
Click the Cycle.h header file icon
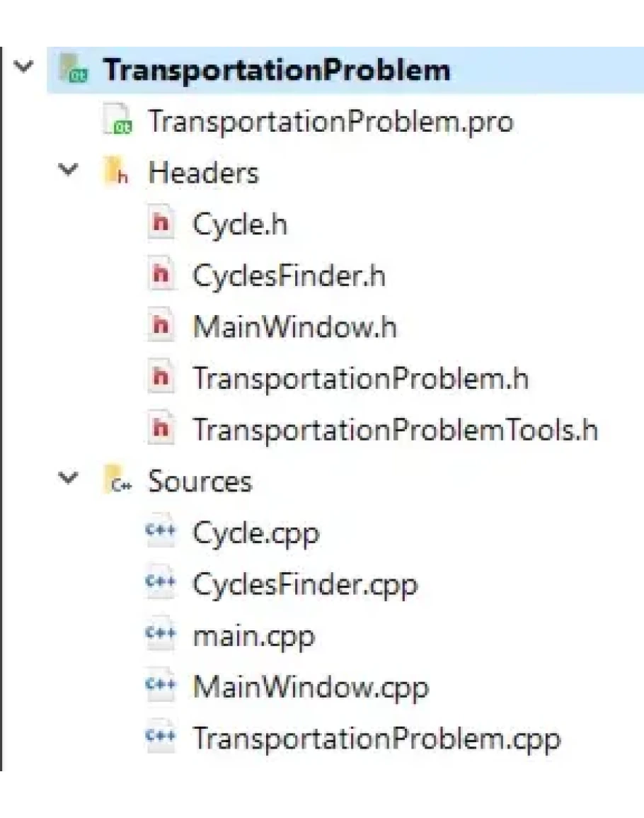click(162, 225)
